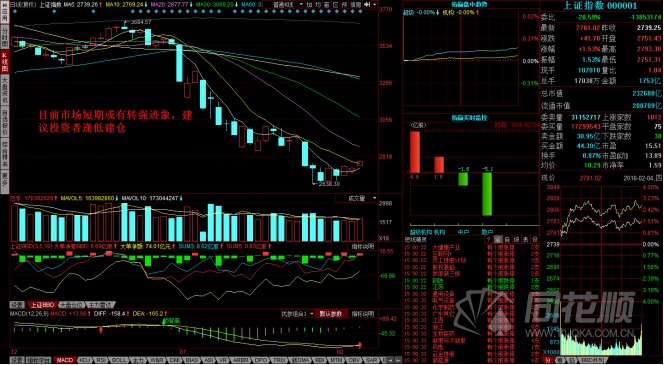Click the peak price label 3684.57

click(x=140, y=22)
